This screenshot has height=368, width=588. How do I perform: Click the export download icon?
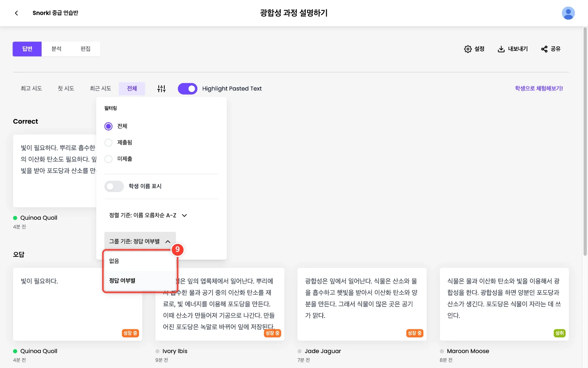[501, 49]
